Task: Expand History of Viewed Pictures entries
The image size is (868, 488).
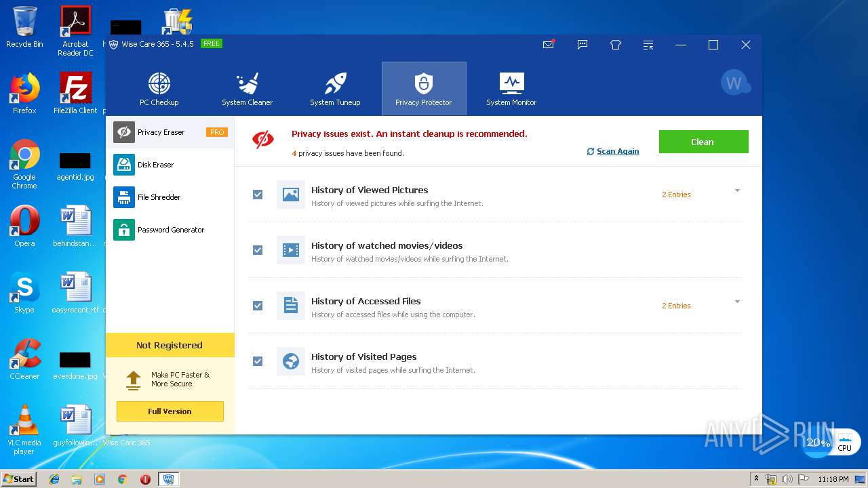Action: click(737, 190)
